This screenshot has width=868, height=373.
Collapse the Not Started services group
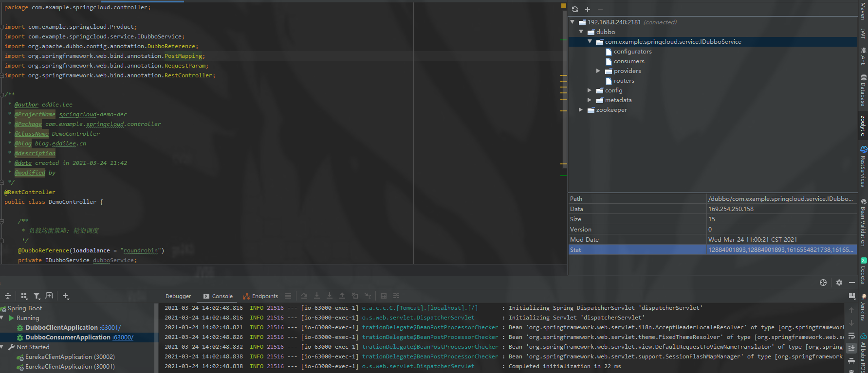tap(2, 347)
